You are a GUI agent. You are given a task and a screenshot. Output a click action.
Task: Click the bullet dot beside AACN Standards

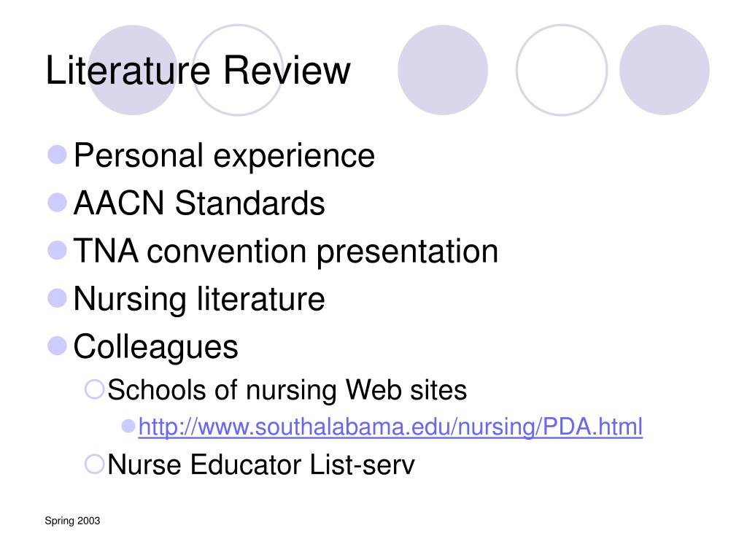click(x=57, y=203)
